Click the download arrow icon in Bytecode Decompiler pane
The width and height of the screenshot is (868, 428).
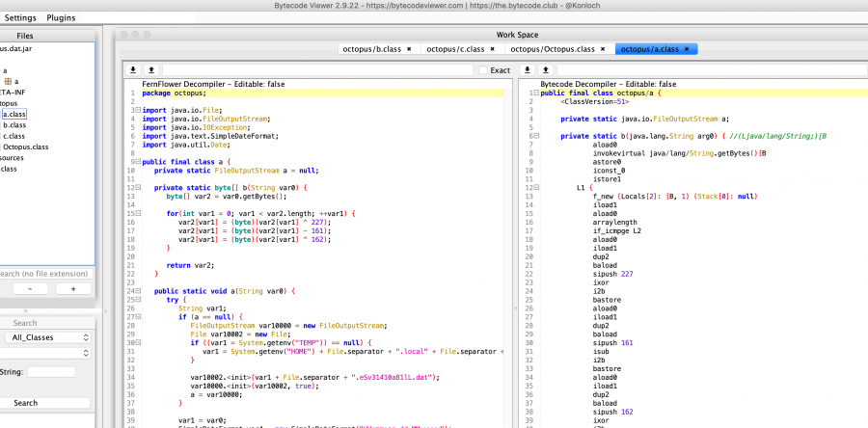pyautogui.click(x=528, y=70)
